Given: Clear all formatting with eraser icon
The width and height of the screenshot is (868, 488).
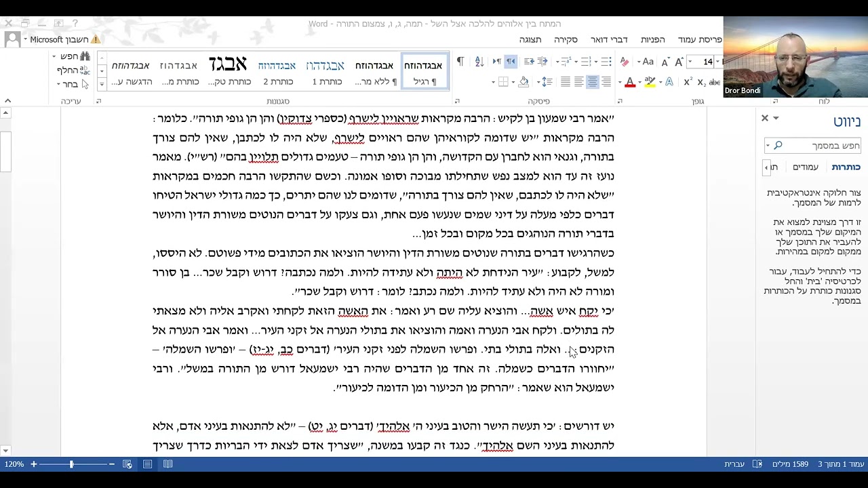Looking at the screenshot, I should click(625, 61).
